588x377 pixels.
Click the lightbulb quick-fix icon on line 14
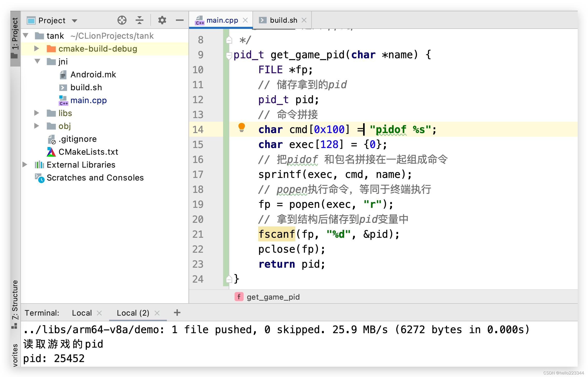click(x=241, y=127)
